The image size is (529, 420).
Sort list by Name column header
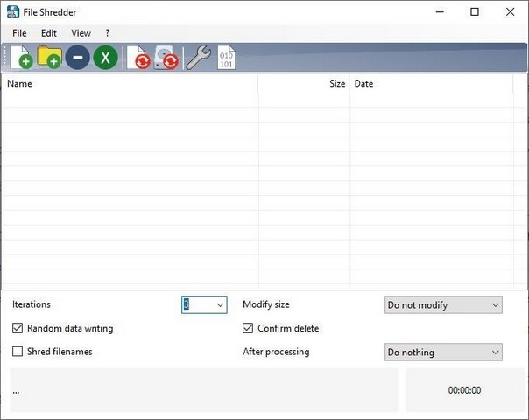coord(130,84)
